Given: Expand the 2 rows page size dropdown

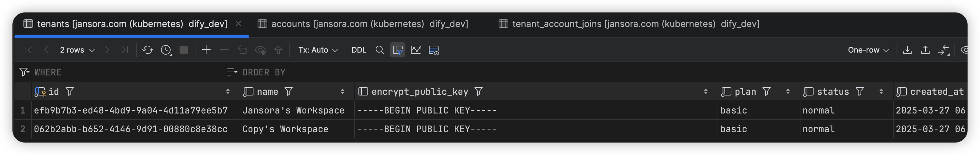Looking at the screenshot, I should [x=77, y=50].
